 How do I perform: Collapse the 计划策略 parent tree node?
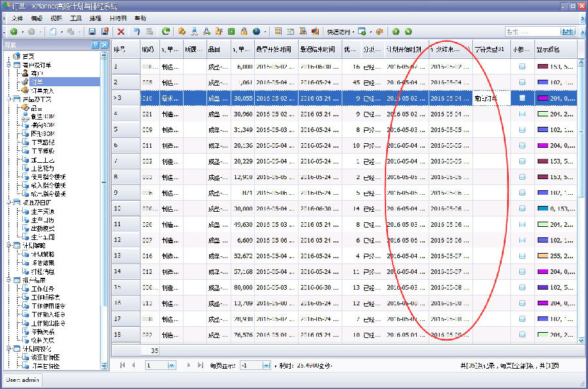pyautogui.click(x=8, y=245)
